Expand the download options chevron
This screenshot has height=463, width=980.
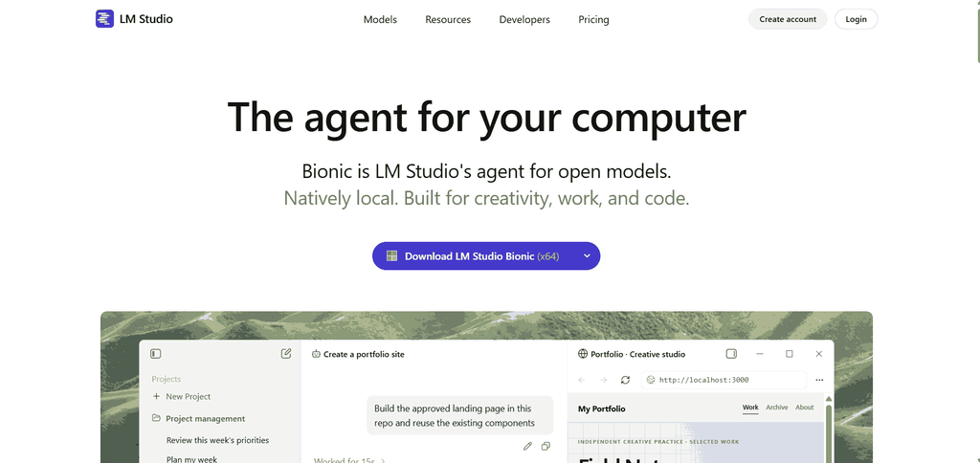tap(587, 256)
